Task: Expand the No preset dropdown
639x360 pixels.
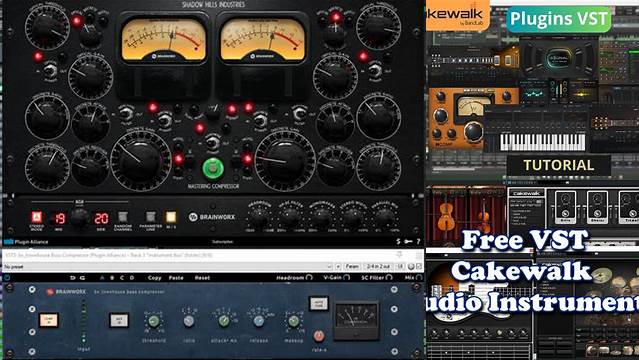Action: click(x=167, y=266)
